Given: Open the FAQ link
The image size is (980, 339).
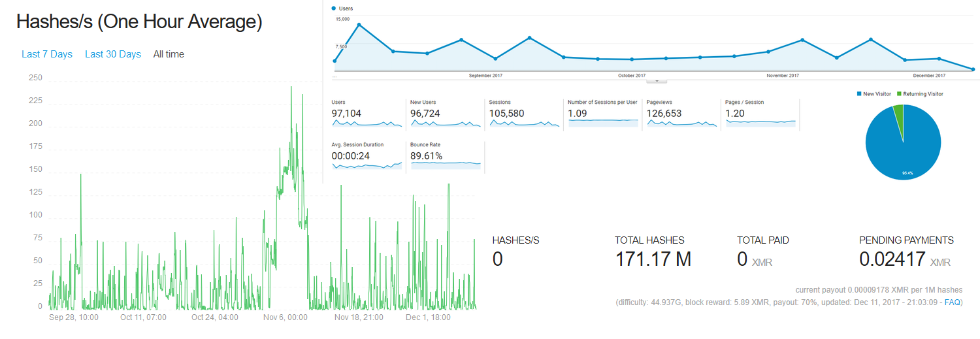Looking at the screenshot, I should tap(952, 302).
